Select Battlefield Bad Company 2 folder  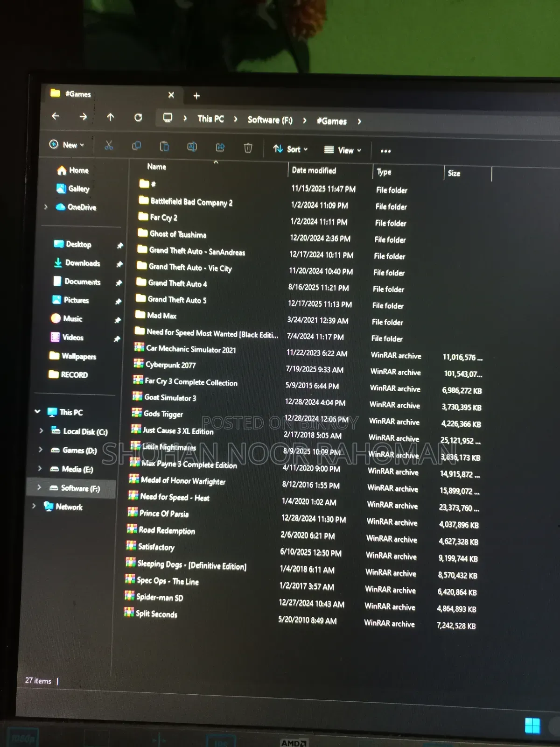[186, 202]
